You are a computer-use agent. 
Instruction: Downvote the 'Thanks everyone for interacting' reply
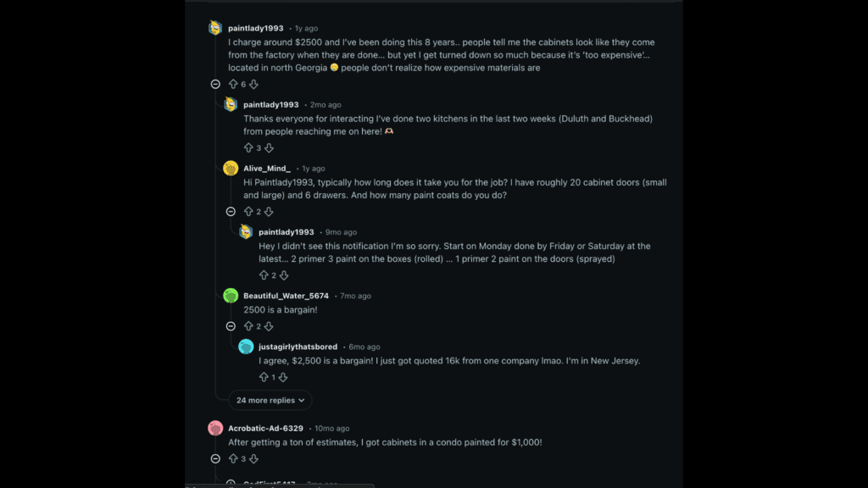pyautogui.click(x=270, y=147)
